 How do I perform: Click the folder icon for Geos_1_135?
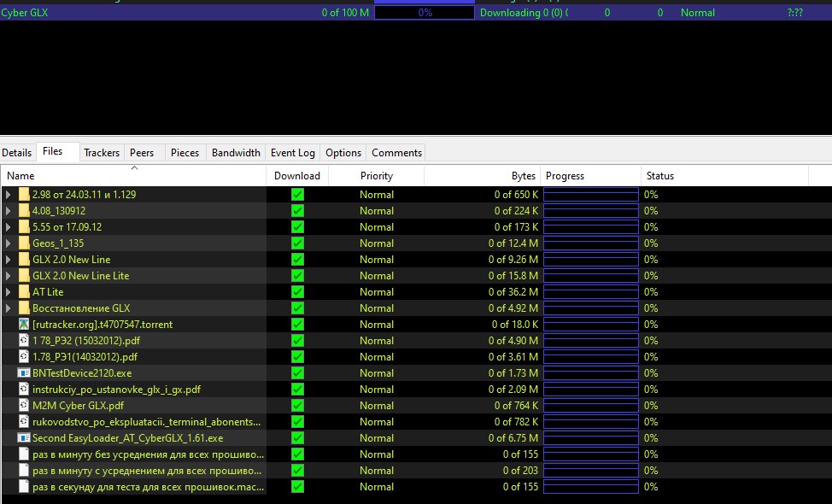click(24, 243)
